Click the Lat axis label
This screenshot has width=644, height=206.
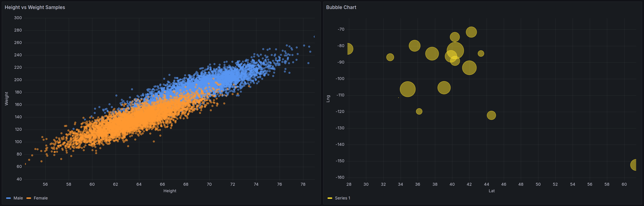coord(491,191)
